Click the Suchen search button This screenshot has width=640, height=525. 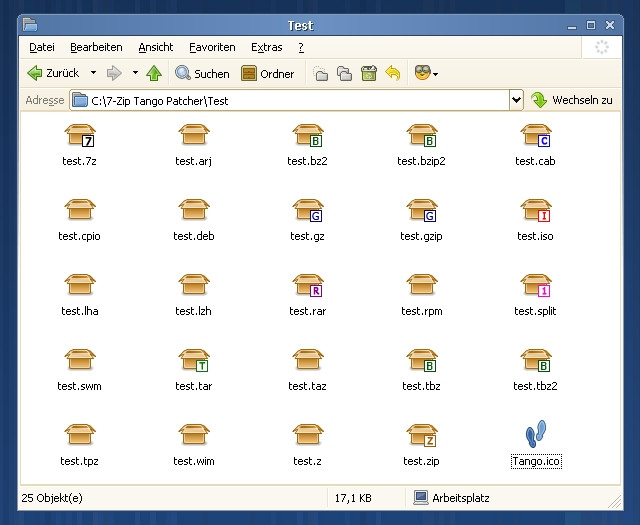pos(202,73)
